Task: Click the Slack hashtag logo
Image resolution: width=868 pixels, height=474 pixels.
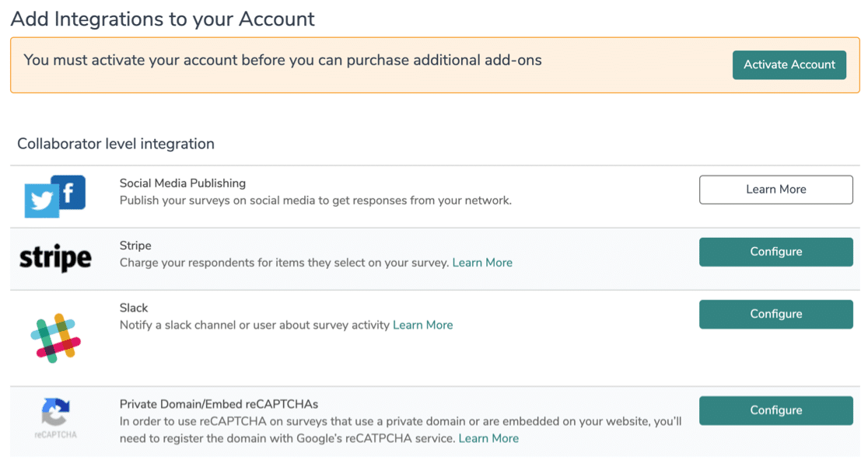Action: pos(55,339)
